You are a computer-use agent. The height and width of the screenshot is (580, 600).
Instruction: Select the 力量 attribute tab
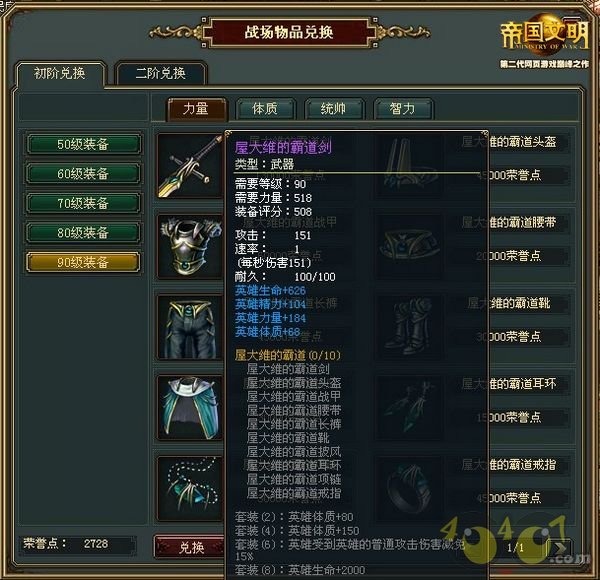[196, 109]
